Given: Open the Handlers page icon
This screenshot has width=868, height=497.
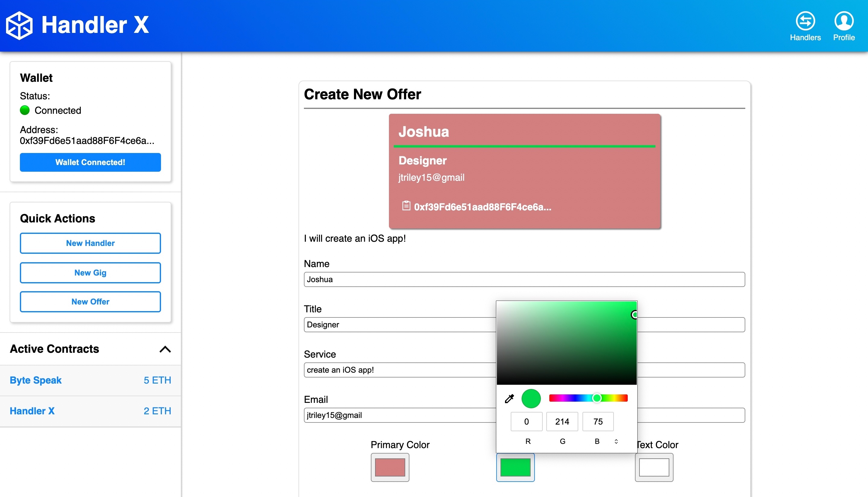Looking at the screenshot, I should (x=805, y=21).
